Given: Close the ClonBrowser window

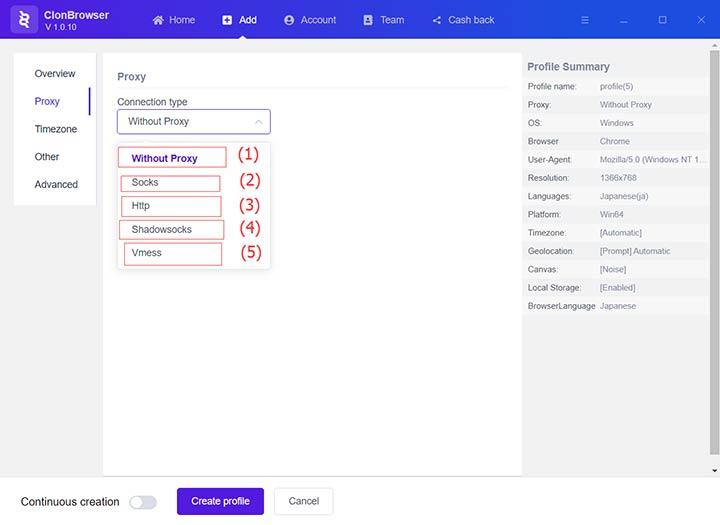Looking at the screenshot, I should click(x=701, y=20).
